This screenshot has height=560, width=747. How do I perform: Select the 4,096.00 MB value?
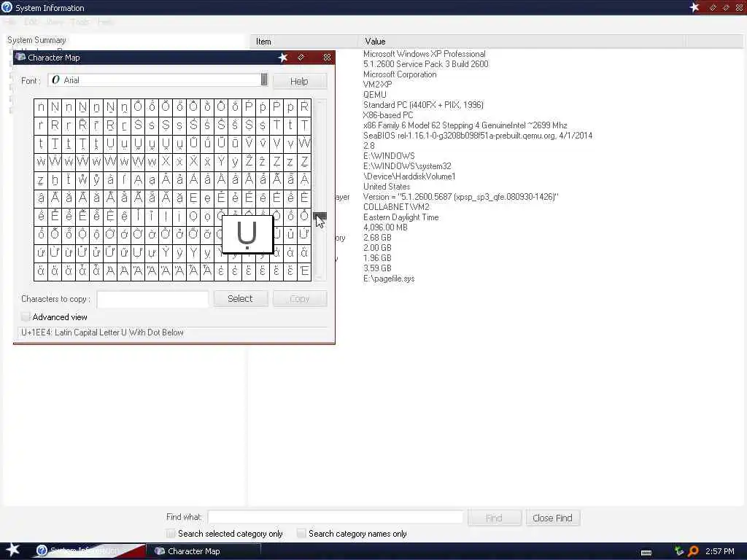[x=385, y=227]
